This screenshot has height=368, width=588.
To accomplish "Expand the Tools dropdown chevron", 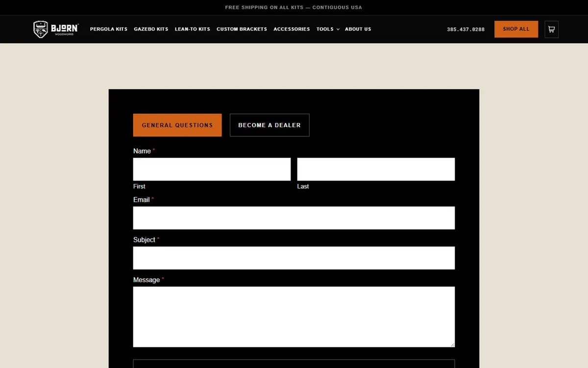I will [x=338, y=29].
